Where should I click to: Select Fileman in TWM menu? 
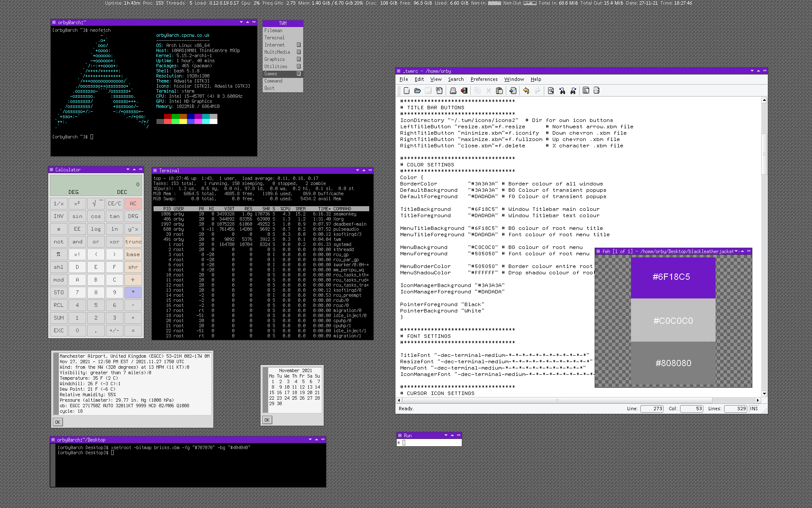click(x=283, y=30)
